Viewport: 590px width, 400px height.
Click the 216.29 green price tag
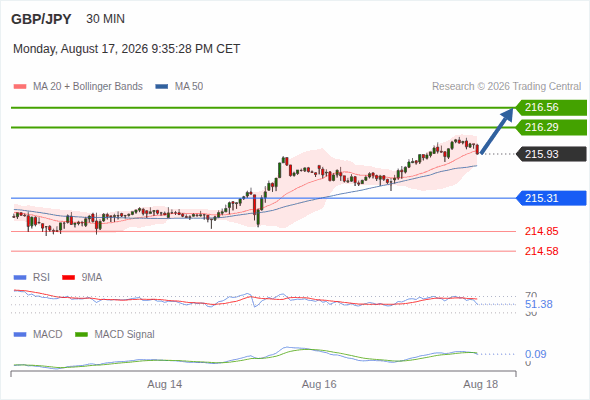click(551, 128)
